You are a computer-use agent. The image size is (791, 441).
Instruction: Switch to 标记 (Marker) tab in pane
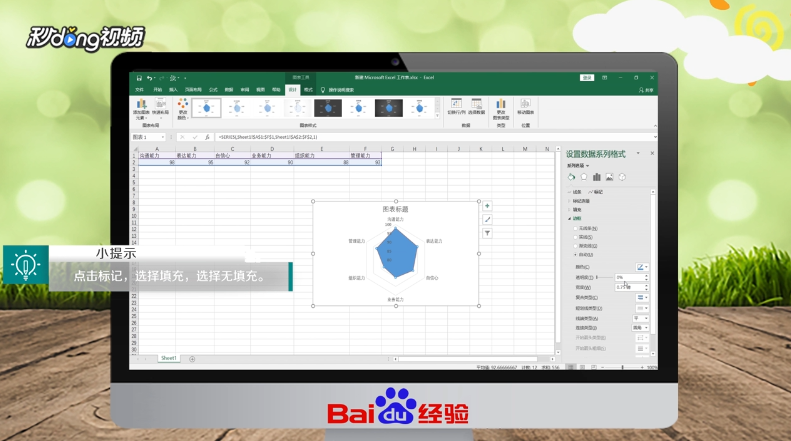pyautogui.click(x=596, y=192)
